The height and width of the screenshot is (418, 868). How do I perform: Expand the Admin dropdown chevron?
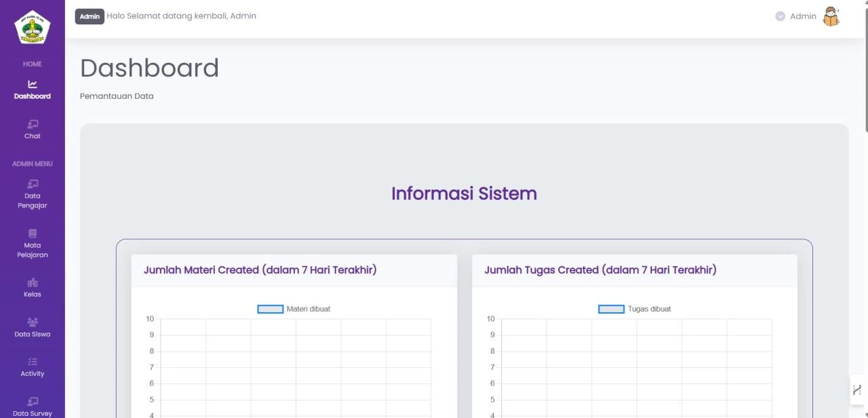[780, 16]
